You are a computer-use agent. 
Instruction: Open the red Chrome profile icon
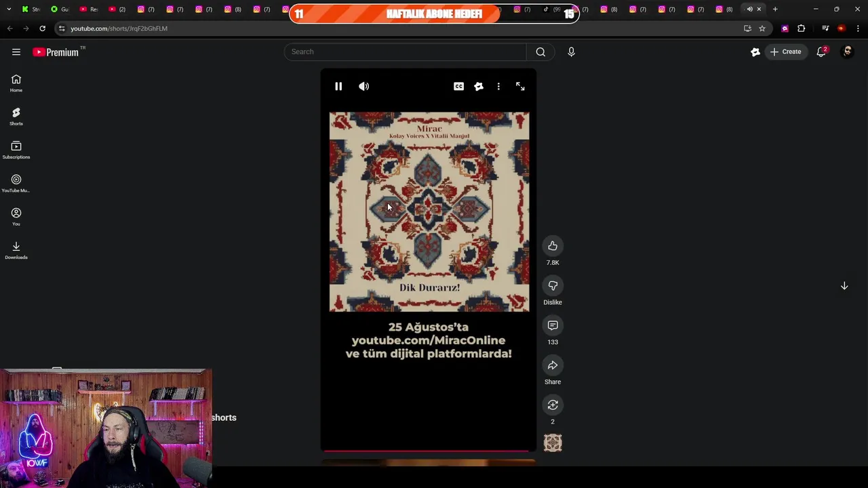[842, 28]
